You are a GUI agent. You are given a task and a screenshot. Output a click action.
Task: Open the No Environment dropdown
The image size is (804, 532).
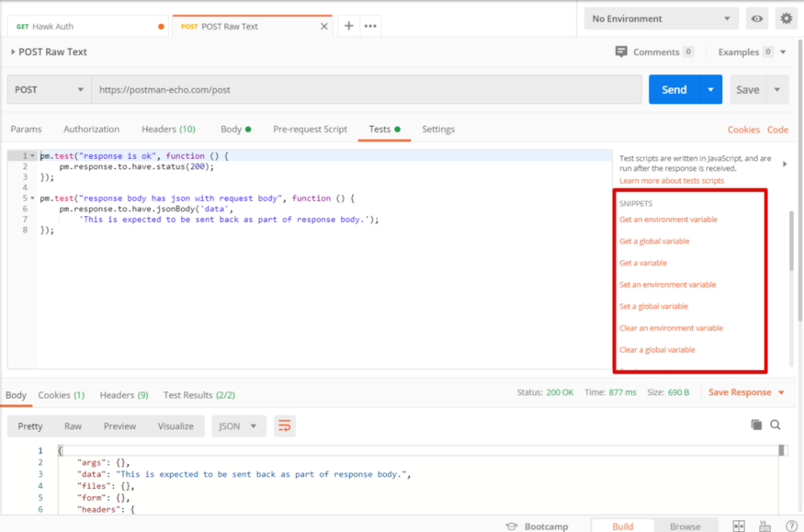pos(661,18)
